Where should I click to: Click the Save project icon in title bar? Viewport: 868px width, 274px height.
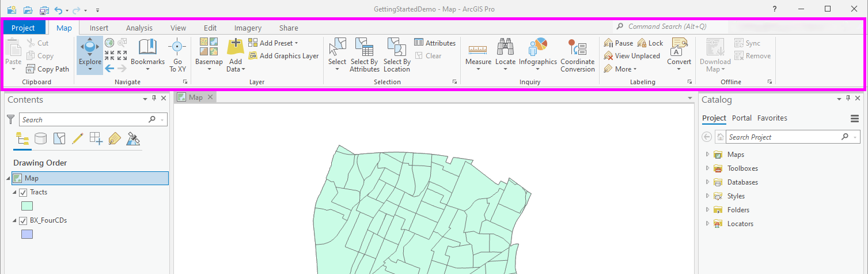pyautogui.click(x=44, y=10)
